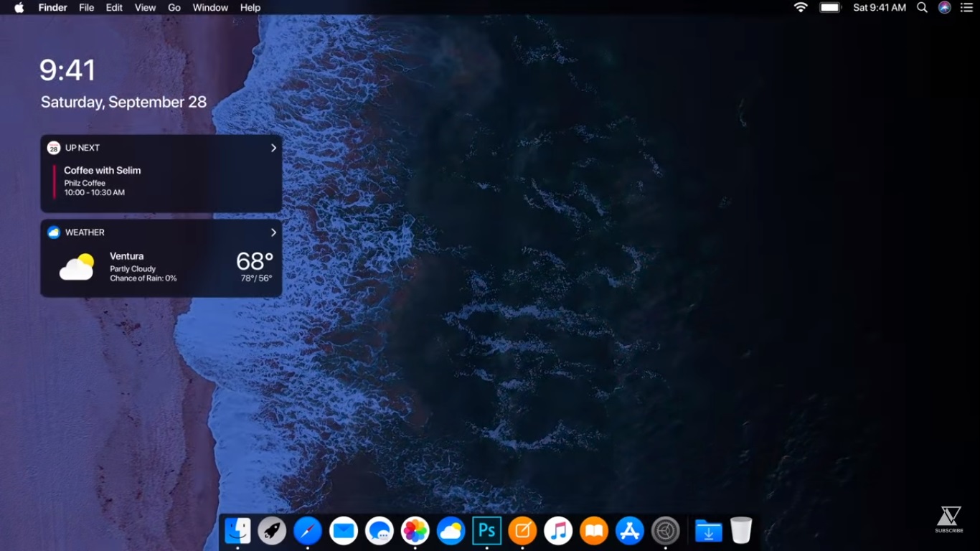Image resolution: width=980 pixels, height=551 pixels.
Task: Open the Messages app in dock
Action: [x=379, y=531]
